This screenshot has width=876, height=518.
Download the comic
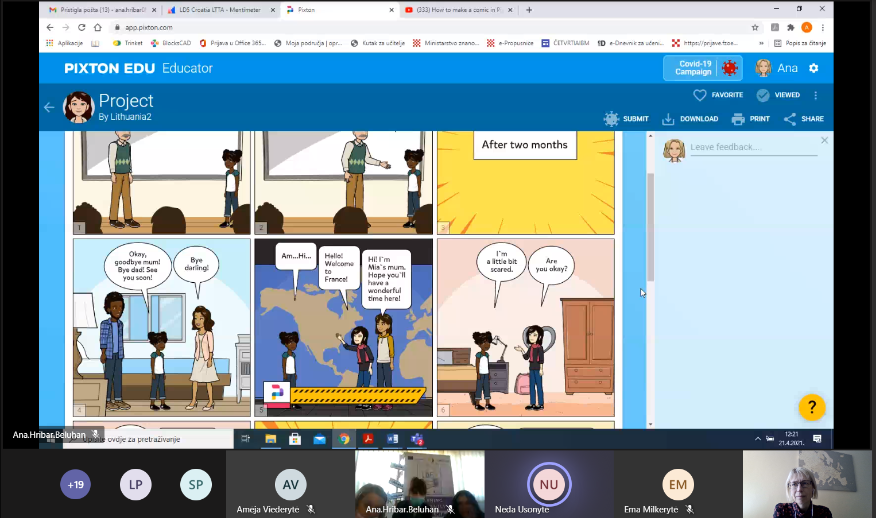tap(690, 119)
